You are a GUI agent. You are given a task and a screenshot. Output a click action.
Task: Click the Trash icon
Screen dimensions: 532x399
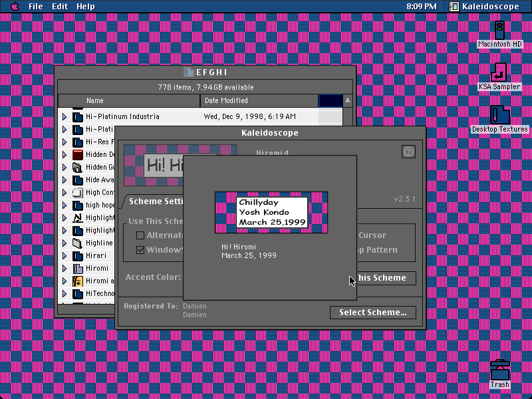tap(500, 370)
